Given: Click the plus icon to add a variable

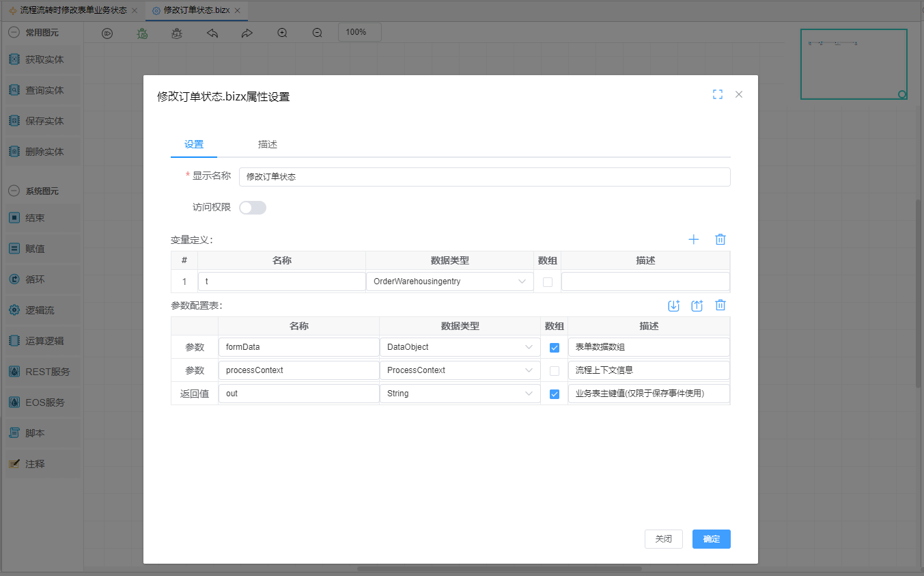Looking at the screenshot, I should point(694,239).
